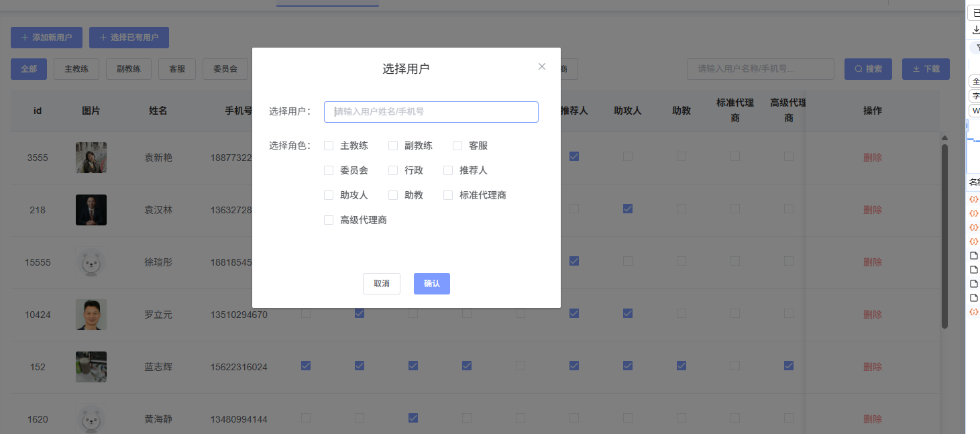
Task: Check the 高级代理商 role checkbox
Action: 329,219
